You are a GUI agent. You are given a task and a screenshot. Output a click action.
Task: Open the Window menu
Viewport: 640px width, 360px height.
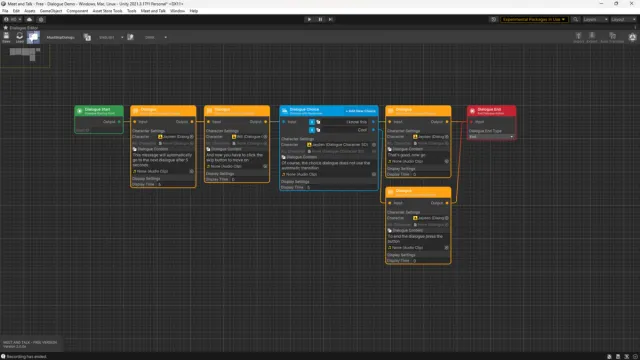click(177, 11)
